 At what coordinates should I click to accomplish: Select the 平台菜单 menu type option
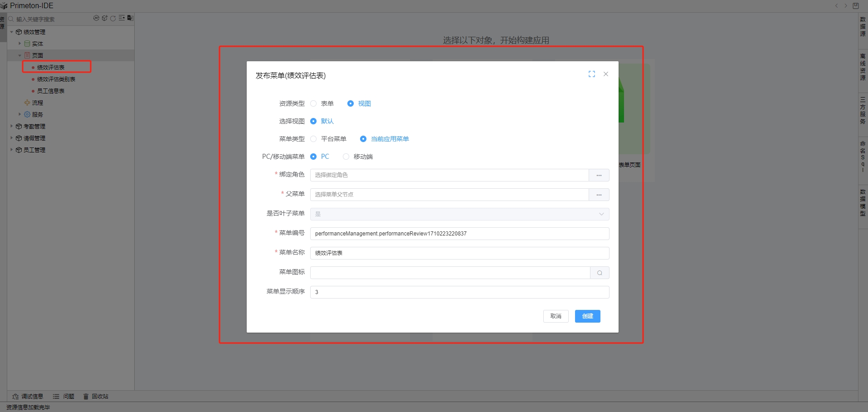coord(313,139)
